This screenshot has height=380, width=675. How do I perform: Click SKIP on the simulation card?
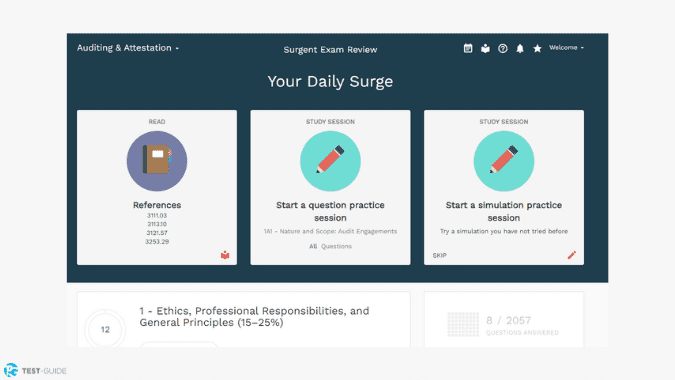(x=440, y=256)
